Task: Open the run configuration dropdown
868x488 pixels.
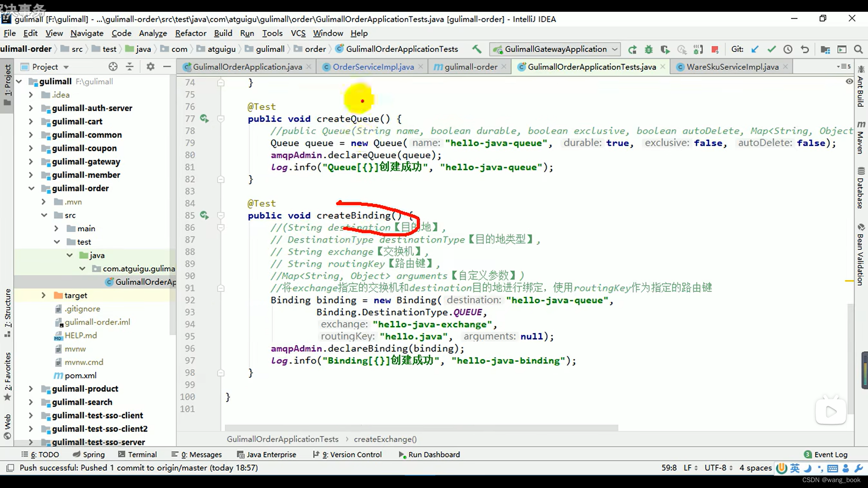Action: coord(555,49)
